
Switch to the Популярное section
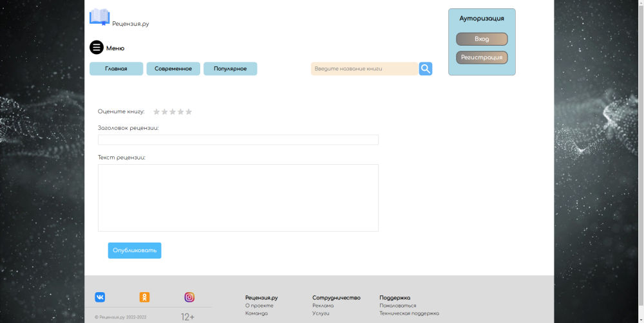click(x=230, y=69)
